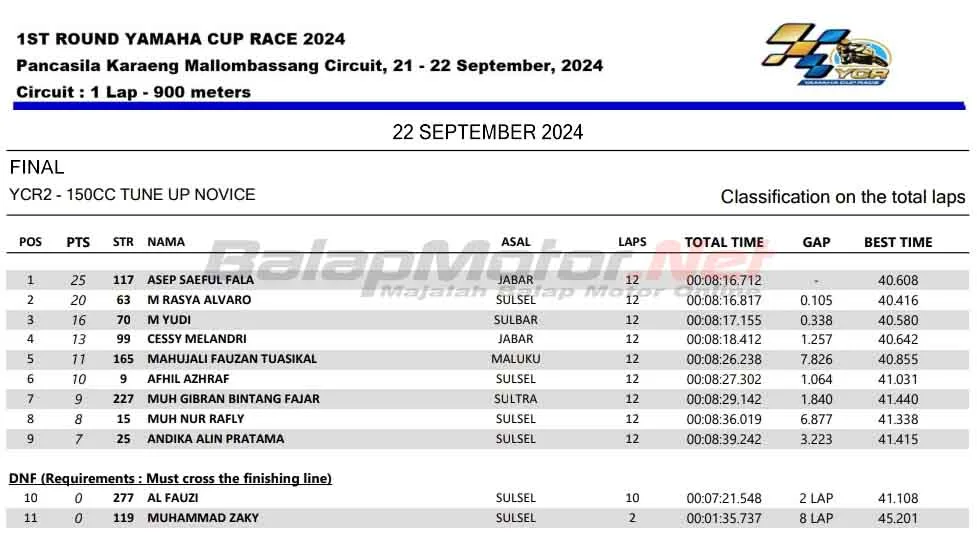Screen dimensions: 977x533
Task: Select the POS column header
Action: click(x=31, y=242)
